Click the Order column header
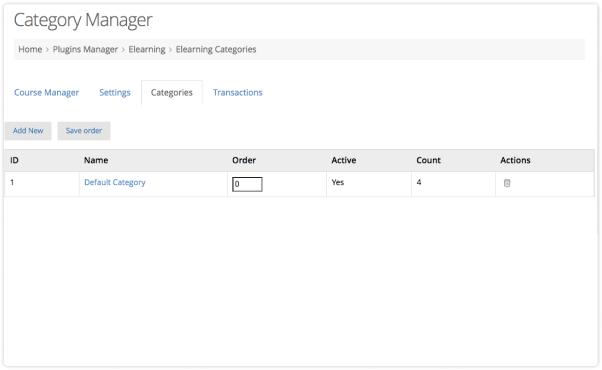 pos(244,160)
